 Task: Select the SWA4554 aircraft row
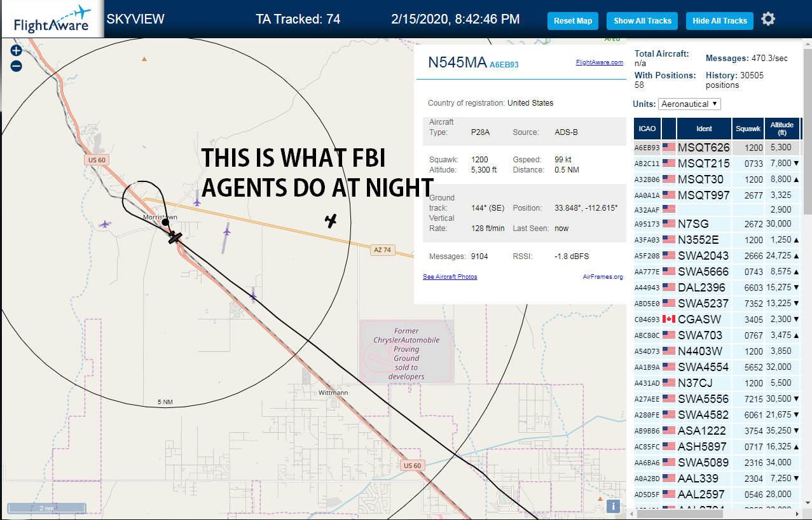tap(718, 367)
